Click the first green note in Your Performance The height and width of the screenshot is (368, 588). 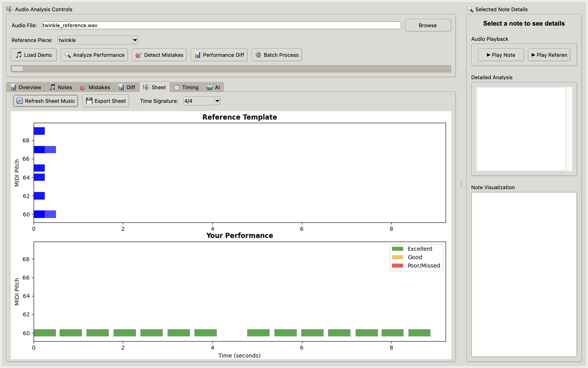45,332
